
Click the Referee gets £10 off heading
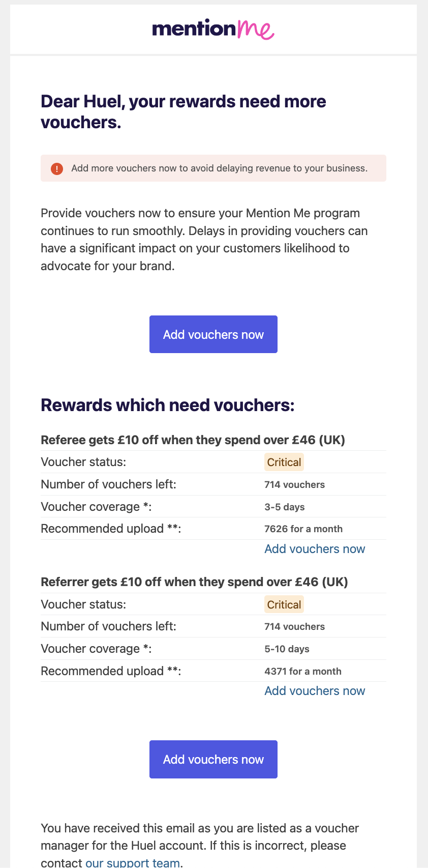[x=193, y=440]
